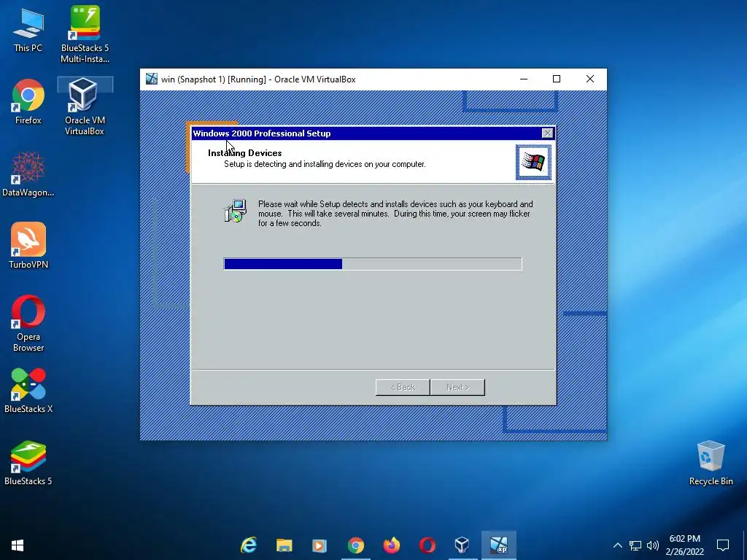This screenshot has height=560, width=747.
Task: Open BlueStacks 5 Multi-Instance desktop shortcut
Action: pyautogui.click(x=85, y=34)
